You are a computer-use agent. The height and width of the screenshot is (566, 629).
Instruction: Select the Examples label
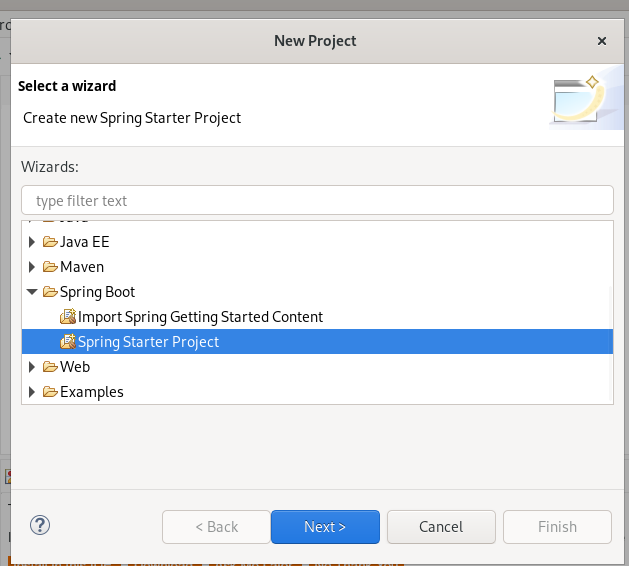point(92,392)
